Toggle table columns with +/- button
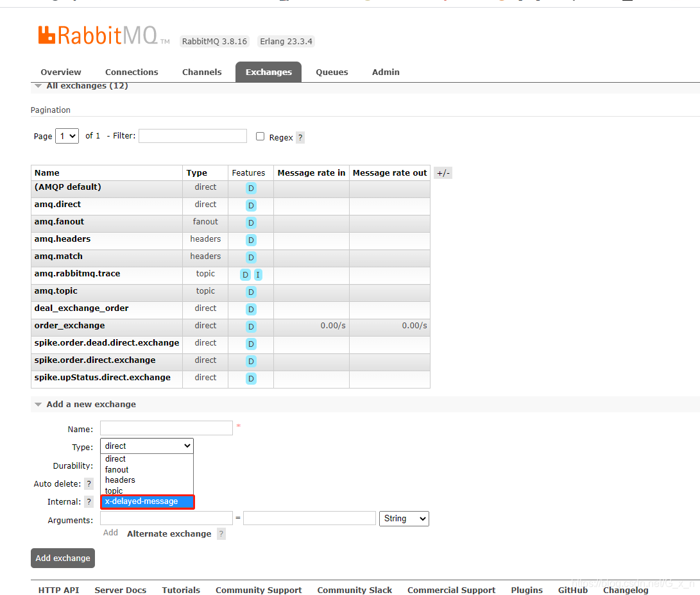 (x=443, y=173)
